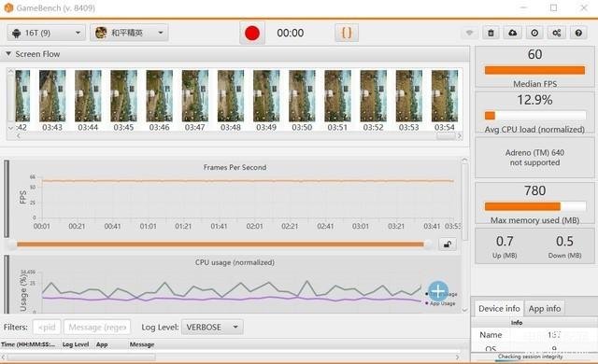Click the Wi-Fi connection status icon

click(469, 33)
